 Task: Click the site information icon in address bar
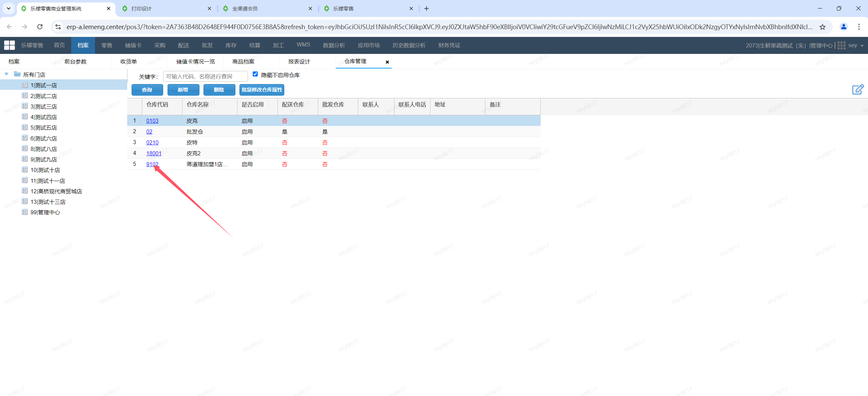tap(58, 27)
